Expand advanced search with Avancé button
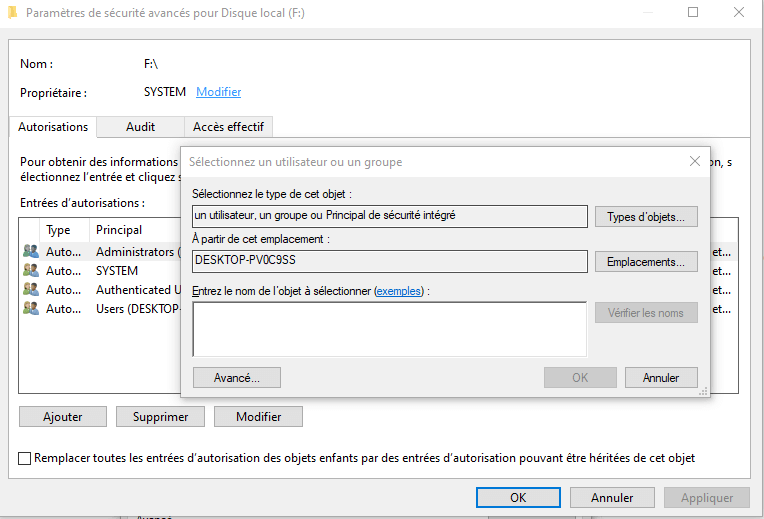 tap(236, 378)
